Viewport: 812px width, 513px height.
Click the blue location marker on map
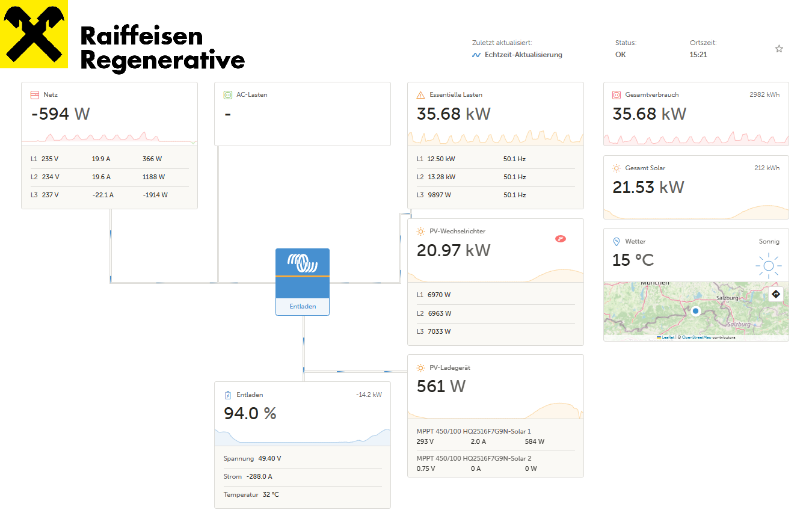pyautogui.click(x=696, y=311)
